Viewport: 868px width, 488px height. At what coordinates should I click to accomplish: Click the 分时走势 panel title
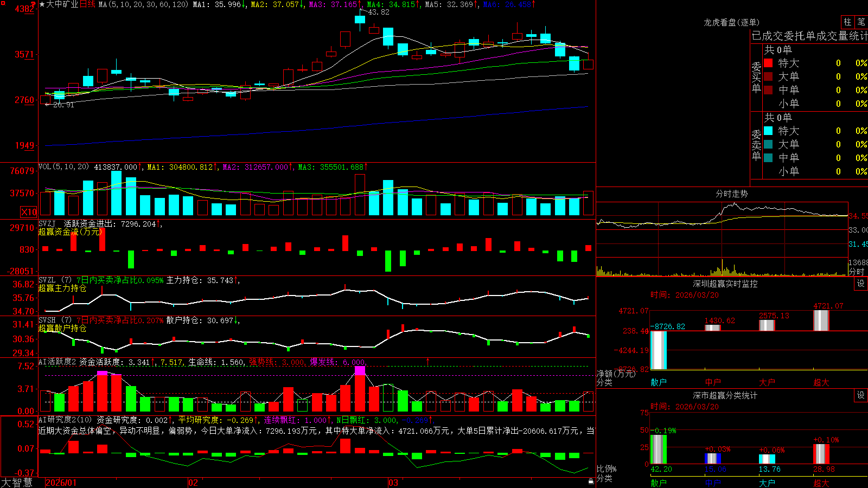(732, 194)
